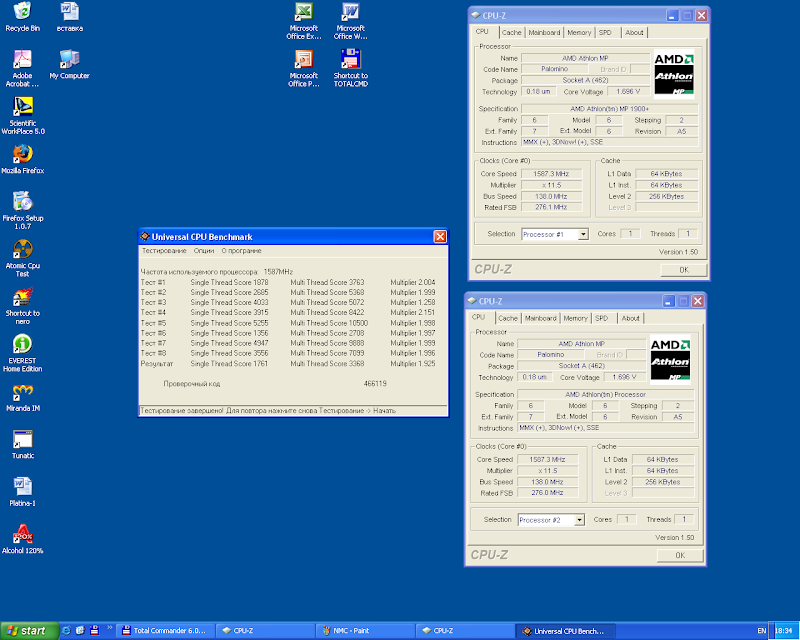
Task: Open the Mainboard tab in the Processor #1 CPU-Z window
Action: pyautogui.click(x=544, y=33)
